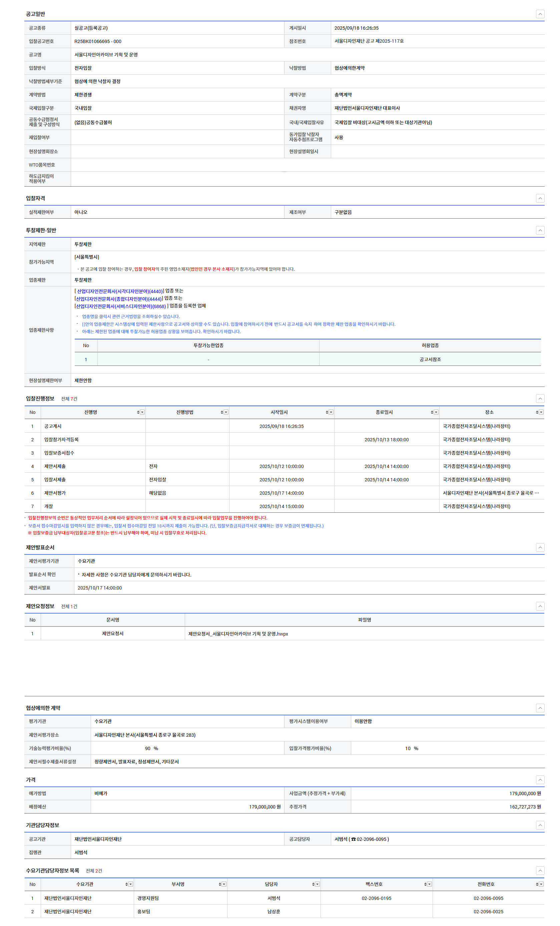The image size is (560, 926).
Task: Collapse the 제안요청정보 section
Action: [540, 606]
